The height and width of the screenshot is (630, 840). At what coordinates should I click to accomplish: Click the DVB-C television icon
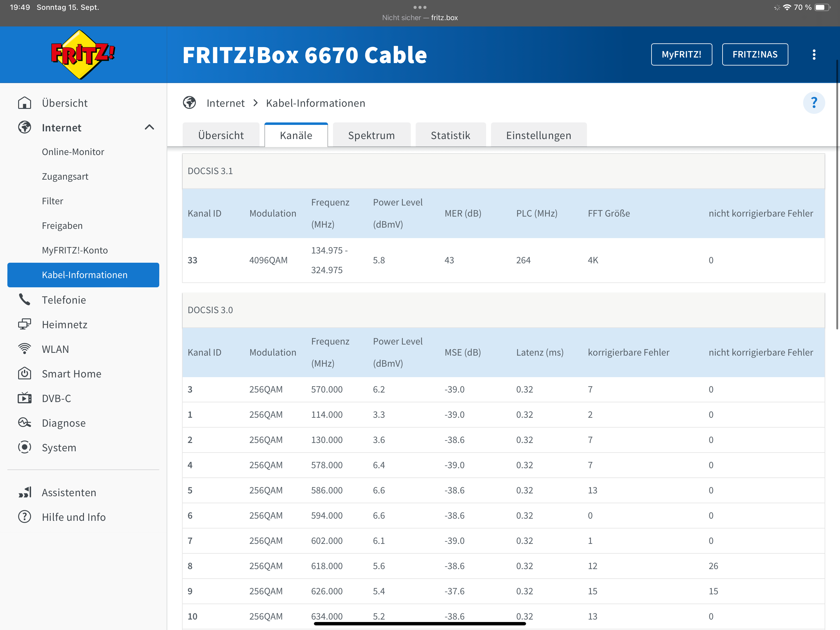(x=25, y=398)
